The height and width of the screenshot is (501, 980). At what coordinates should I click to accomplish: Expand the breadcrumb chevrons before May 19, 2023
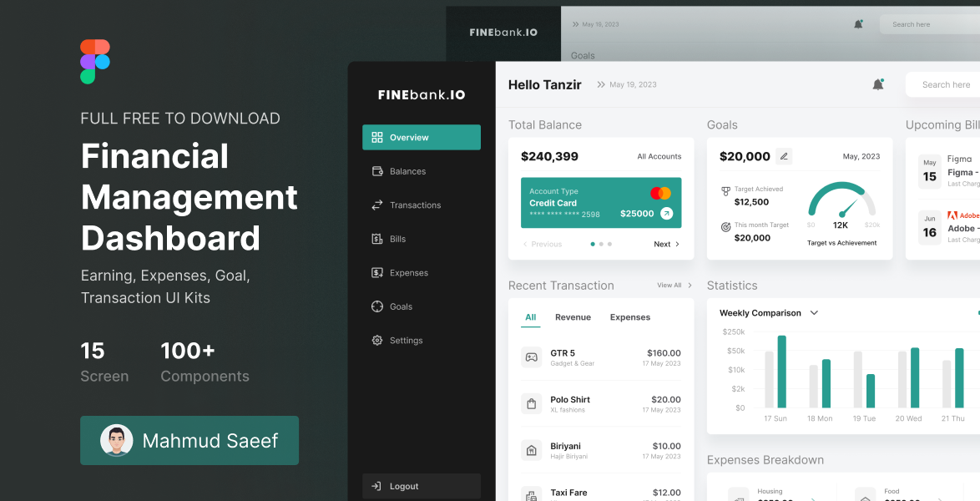click(x=601, y=84)
